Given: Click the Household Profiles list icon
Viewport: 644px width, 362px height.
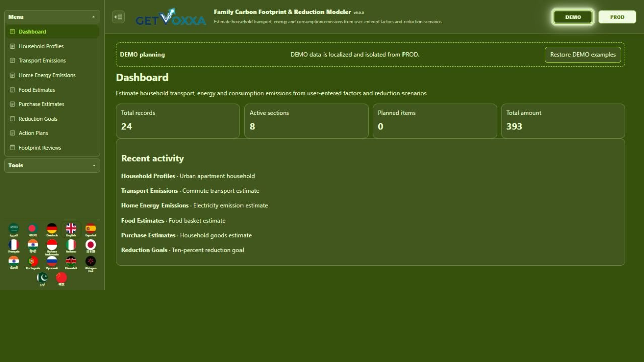Looking at the screenshot, I should pyautogui.click(x=13, y=46).
